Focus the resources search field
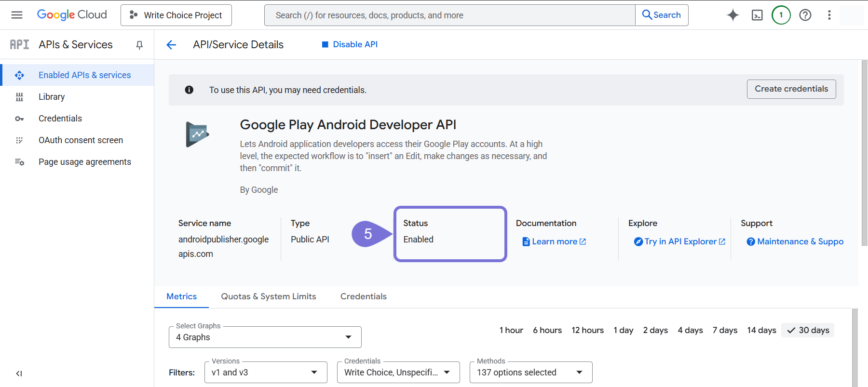 pyautogui.click(x=448, y=15)
